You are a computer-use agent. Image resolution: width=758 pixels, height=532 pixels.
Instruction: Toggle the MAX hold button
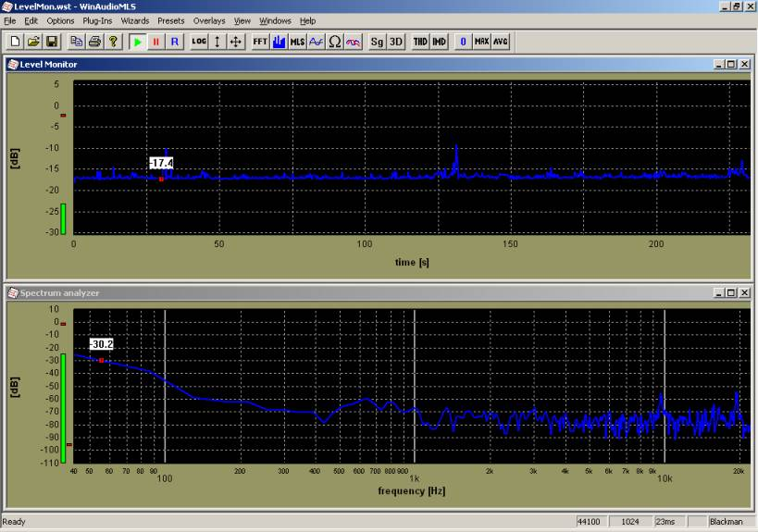pyautogui.click(x=481, y=42)
